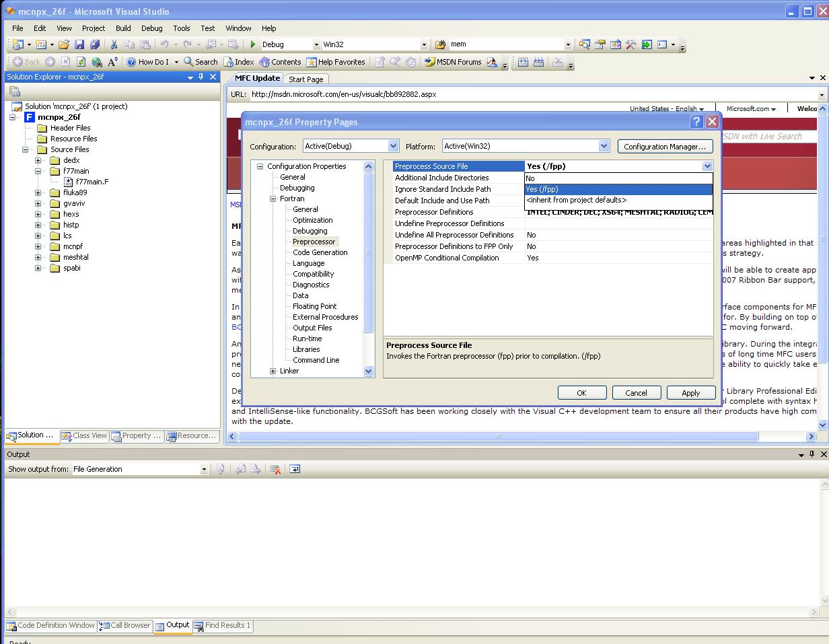Select Command Line in the property tree
The width and height of the screenshot is (829, 644).
316,360
